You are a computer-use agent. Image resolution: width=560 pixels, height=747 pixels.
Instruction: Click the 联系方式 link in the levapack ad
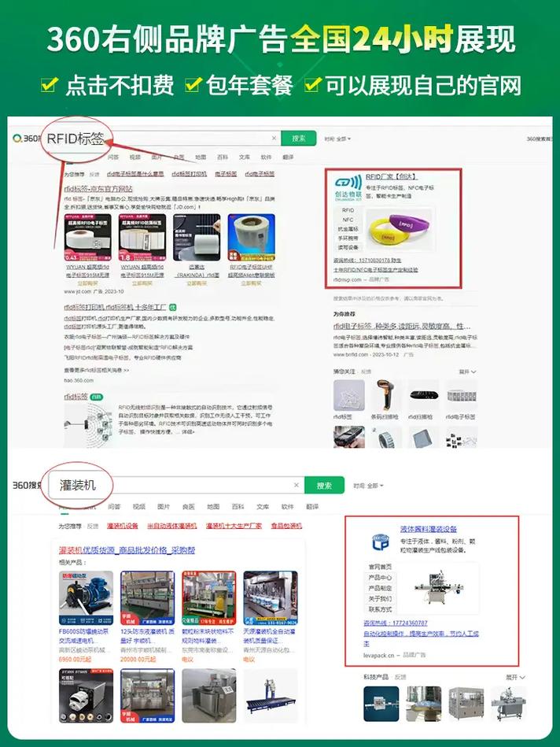380,609
